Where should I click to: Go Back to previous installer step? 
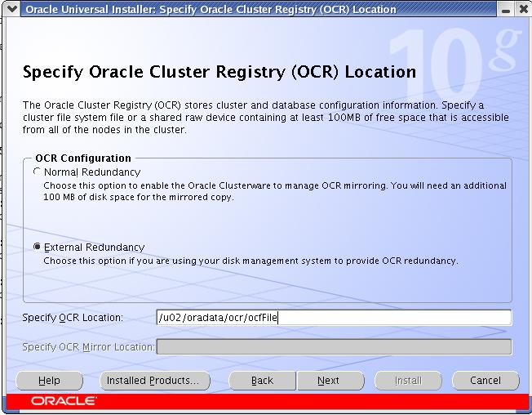262,381
